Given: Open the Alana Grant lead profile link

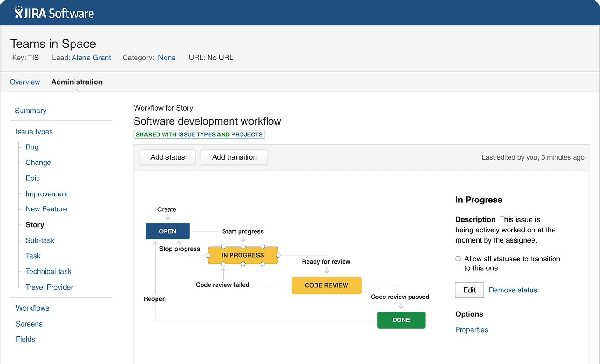Looking at the screenshot, I should [x=91, y=58].
